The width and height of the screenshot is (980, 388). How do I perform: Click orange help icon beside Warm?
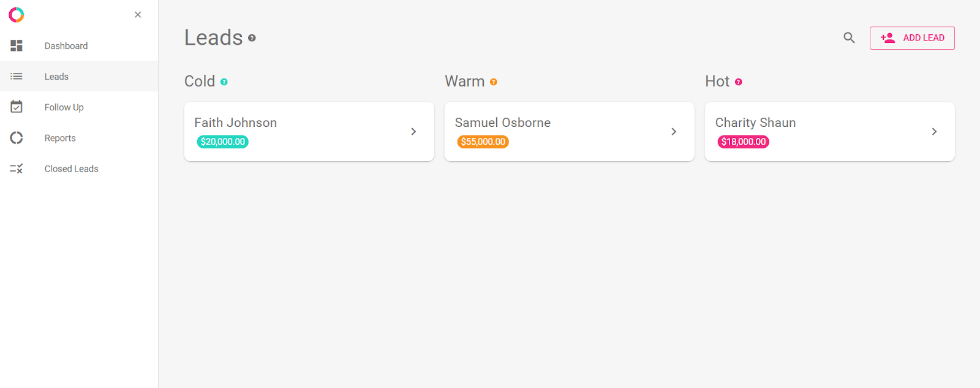click(x=494, y=82)
